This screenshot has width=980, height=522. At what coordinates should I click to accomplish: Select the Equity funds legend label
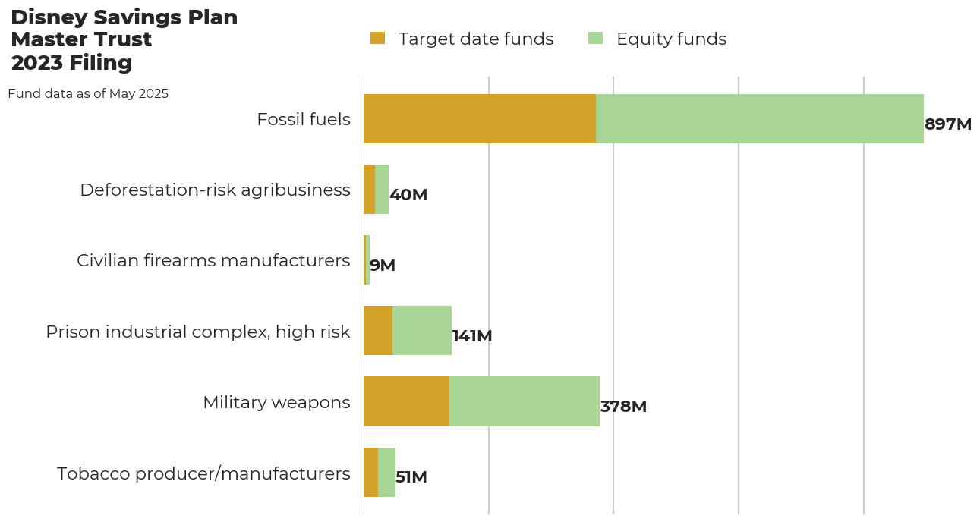tap(672, 39)
